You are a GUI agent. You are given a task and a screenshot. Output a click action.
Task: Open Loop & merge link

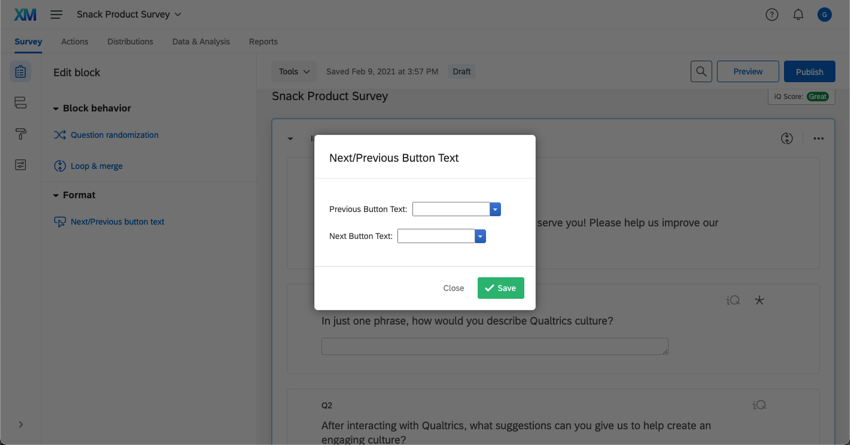click(96, 166)
